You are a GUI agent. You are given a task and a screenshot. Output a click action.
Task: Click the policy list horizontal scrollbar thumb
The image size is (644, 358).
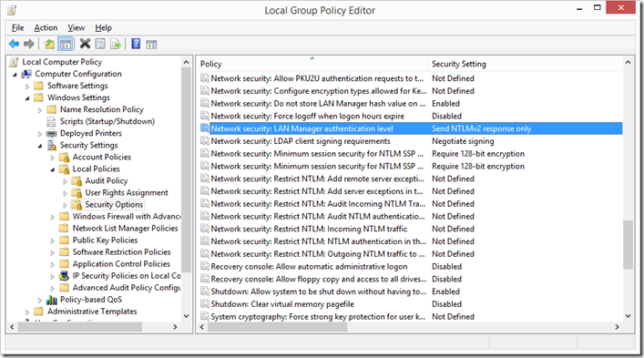(x=277, y=327)
